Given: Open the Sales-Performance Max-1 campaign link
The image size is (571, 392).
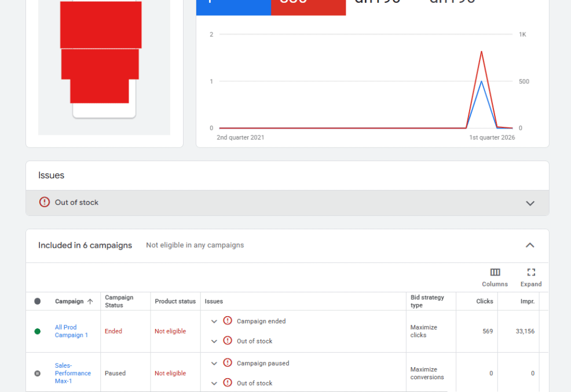Looking at the screenshot, I should 72,373.
